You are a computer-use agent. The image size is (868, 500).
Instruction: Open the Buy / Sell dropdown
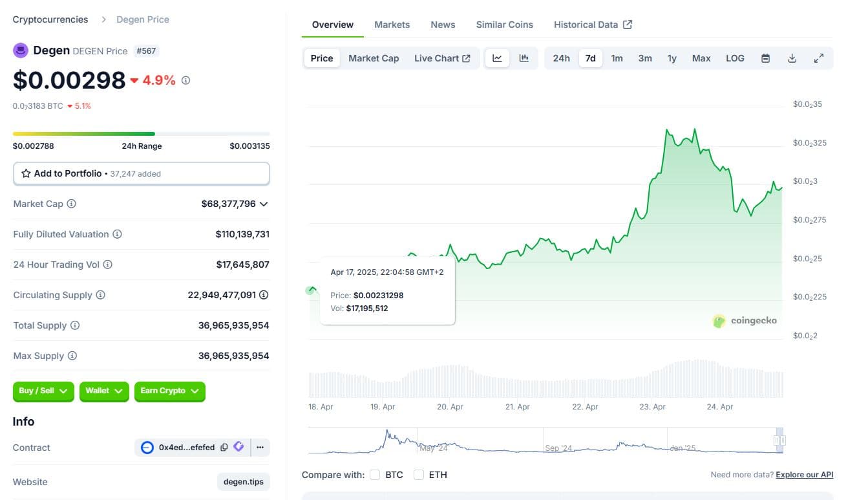[x=43, y=391]
